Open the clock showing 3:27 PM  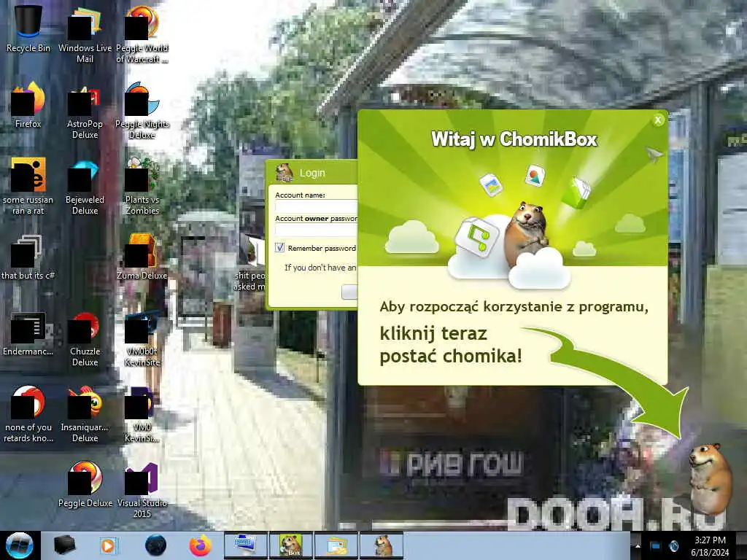pyautogui.click(x=710, y=545)
